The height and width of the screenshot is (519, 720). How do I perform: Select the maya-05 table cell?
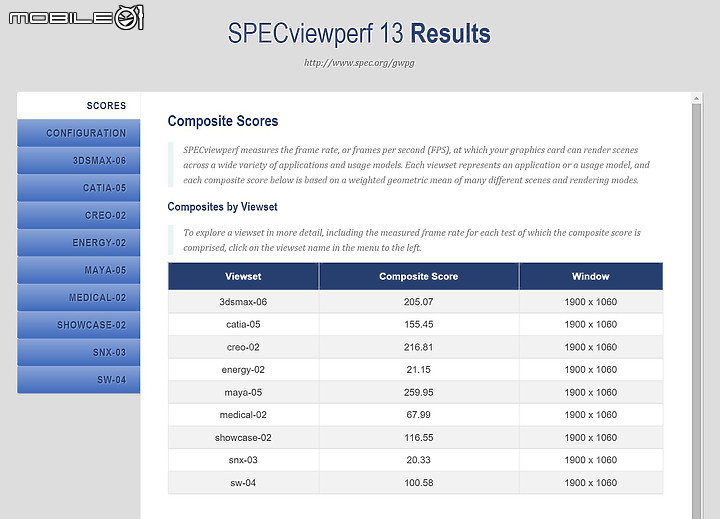click(x=243, y=392)
